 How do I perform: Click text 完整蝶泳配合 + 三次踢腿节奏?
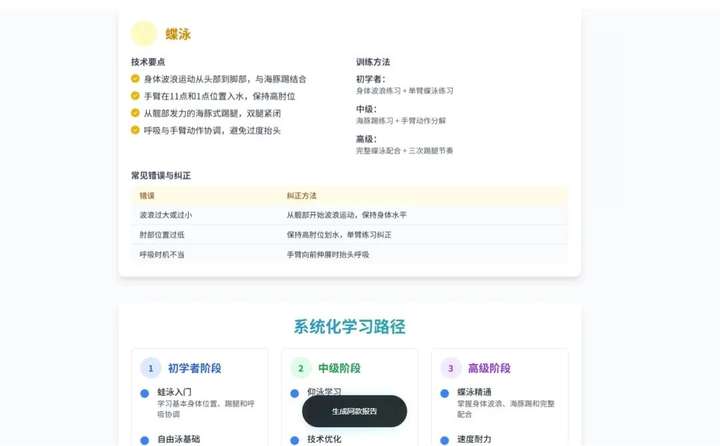(x=405, y=150)
